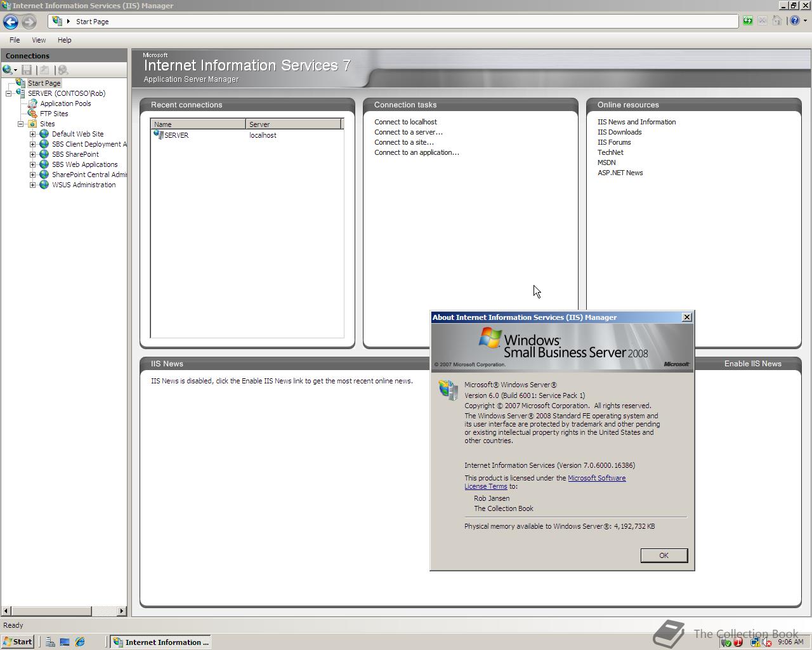Click OK in About dialog
This screenshot has width=812, height=650.
[x=664, y=555]
